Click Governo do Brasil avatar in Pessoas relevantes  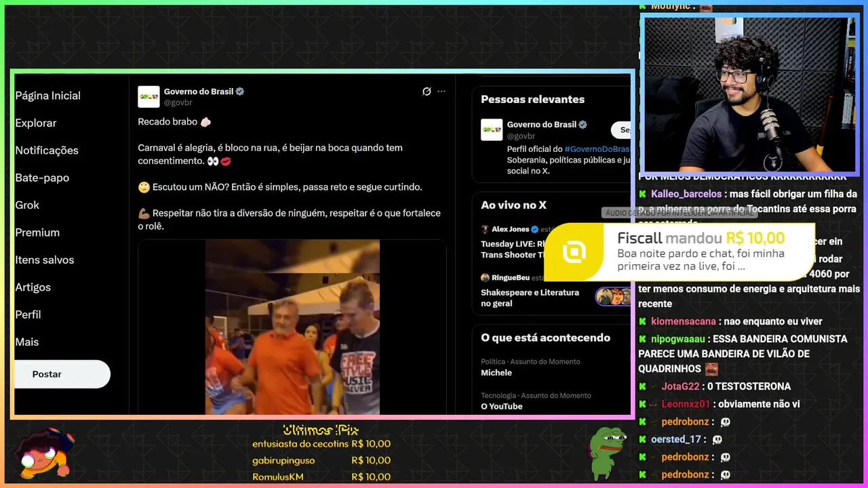click(492, 129)
